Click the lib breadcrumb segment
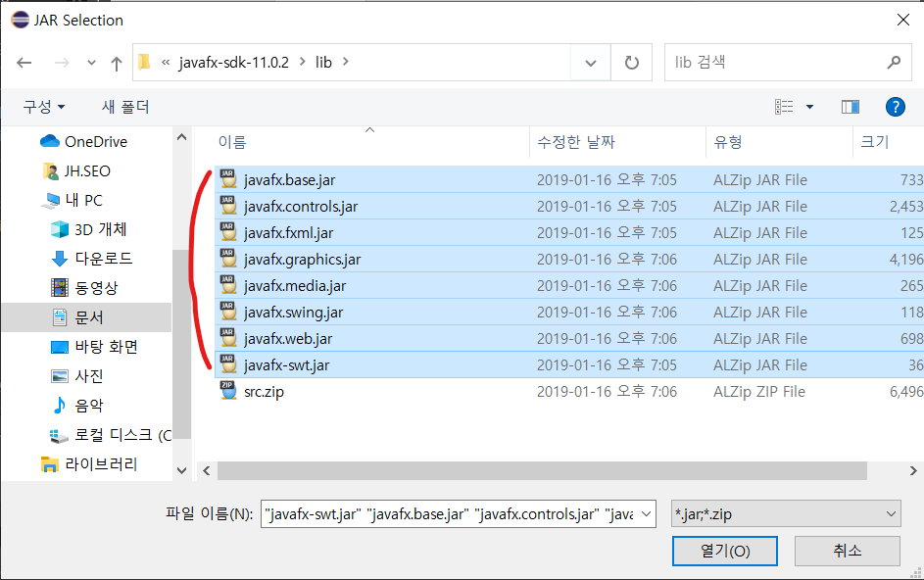 323,63
